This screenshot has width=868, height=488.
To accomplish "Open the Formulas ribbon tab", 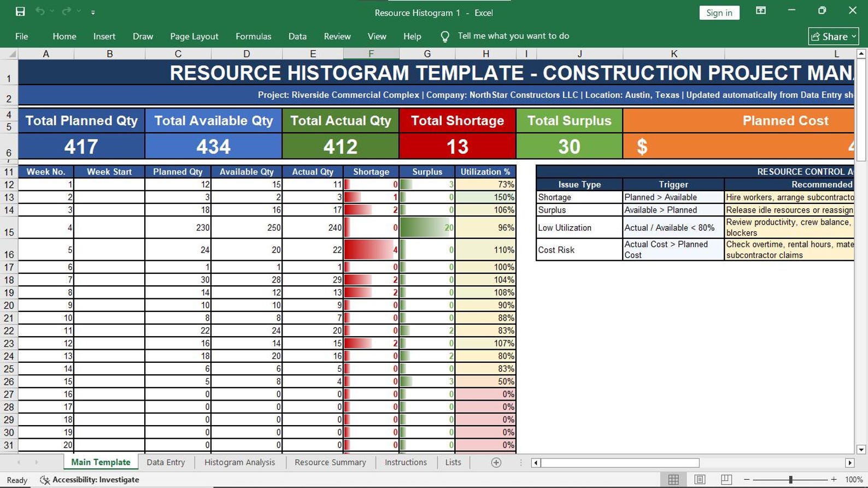I will tap(253, 36).
